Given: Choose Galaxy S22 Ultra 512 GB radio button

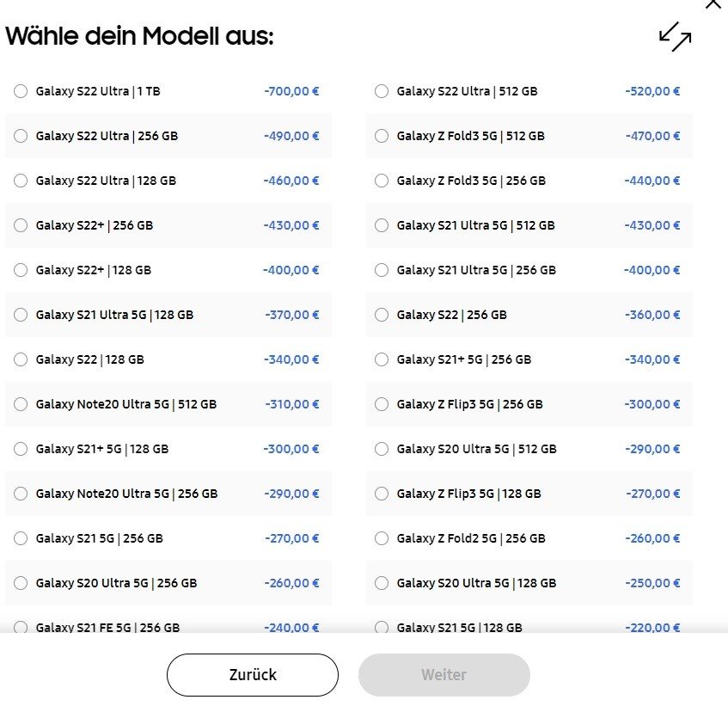Looking at the screenshot, I should click(382, 91).
